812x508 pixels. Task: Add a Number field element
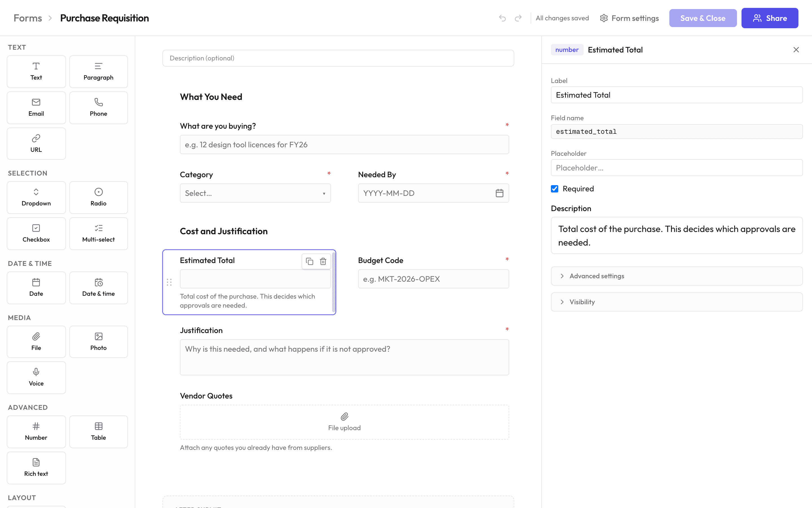pyautogui.click(x=36, y=432)
